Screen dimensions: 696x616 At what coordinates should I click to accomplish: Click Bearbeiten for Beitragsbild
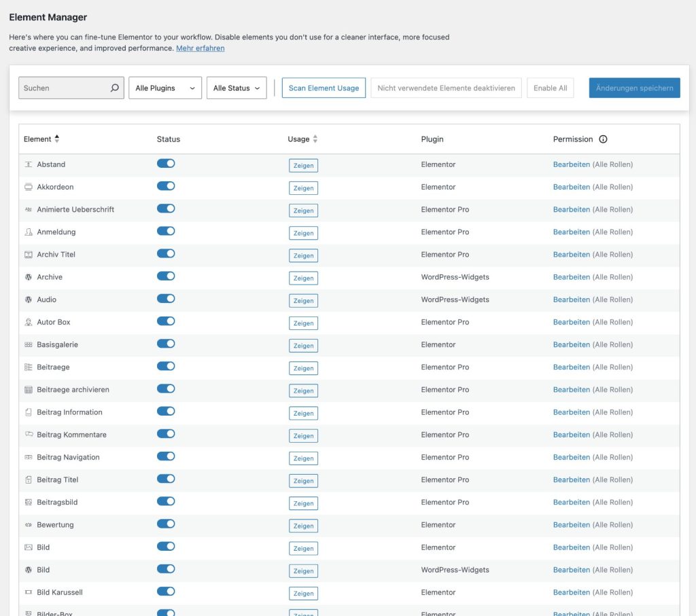tap(571, 503)
